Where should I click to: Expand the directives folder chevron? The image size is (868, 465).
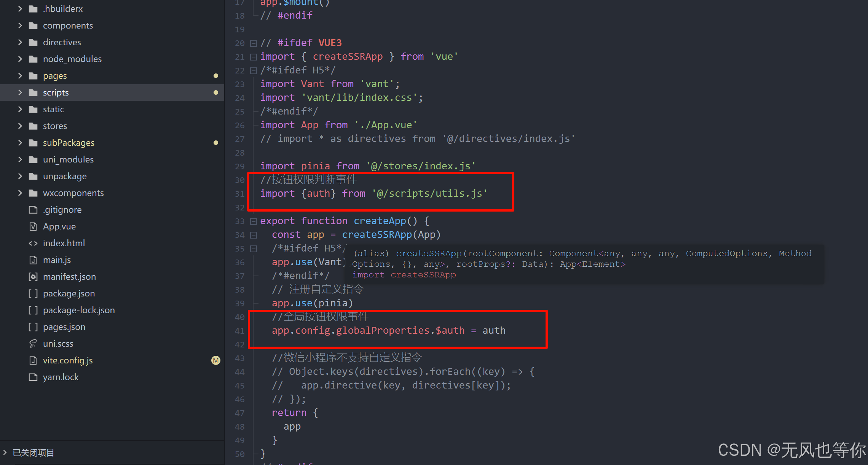click(x=20, y=42)
